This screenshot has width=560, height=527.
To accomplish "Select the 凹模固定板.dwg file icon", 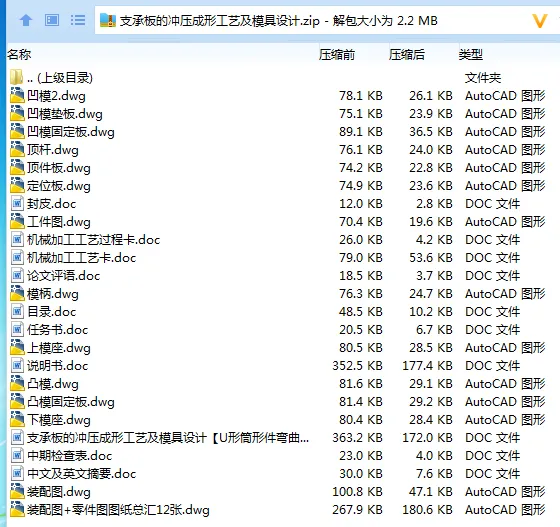I will click(17, 131).
